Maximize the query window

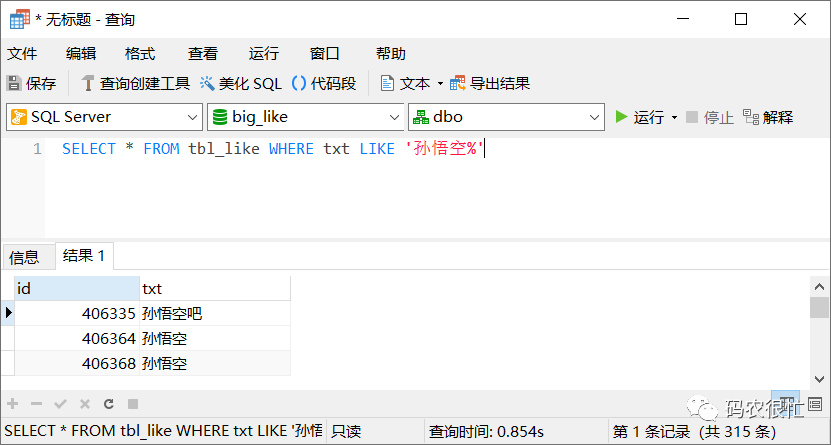(741, 20)
